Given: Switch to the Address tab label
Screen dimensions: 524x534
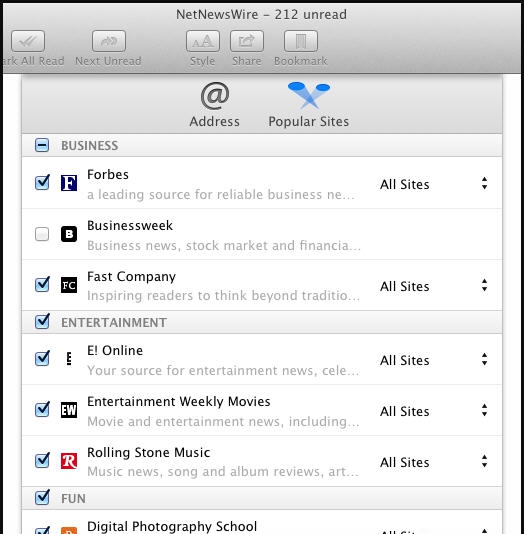Looking at the screenshot, I should click(215, 122).
